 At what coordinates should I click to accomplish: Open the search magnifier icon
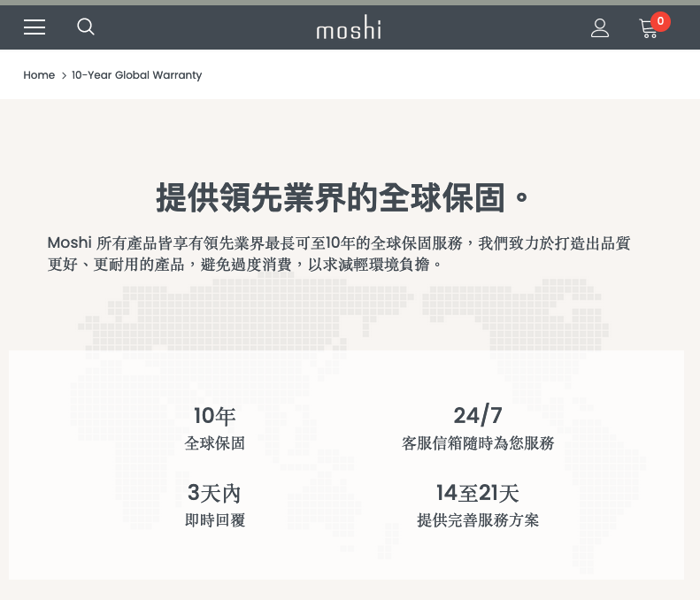coord(86,27)
